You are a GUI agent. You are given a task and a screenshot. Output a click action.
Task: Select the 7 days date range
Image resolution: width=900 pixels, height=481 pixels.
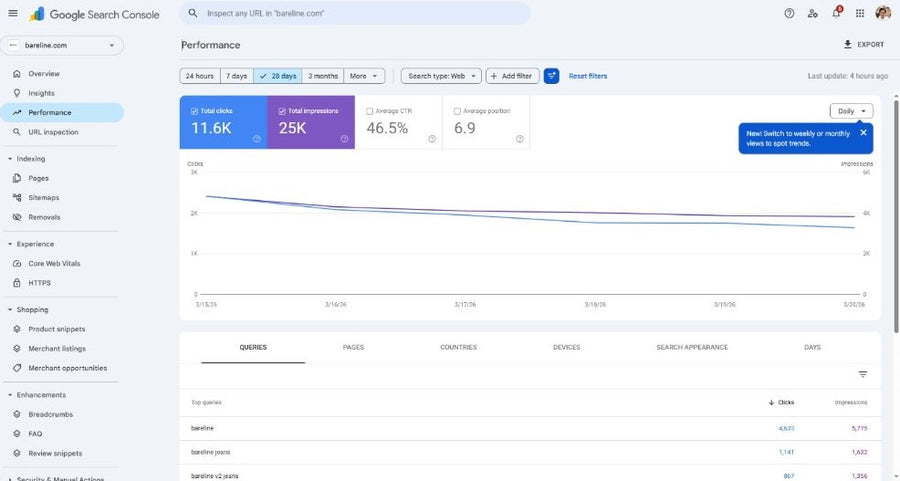(236, 76)
